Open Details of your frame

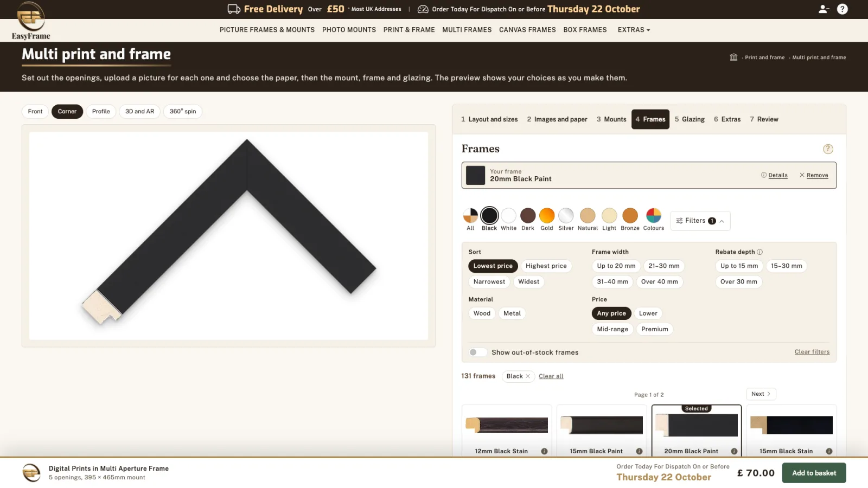[774, 175]
